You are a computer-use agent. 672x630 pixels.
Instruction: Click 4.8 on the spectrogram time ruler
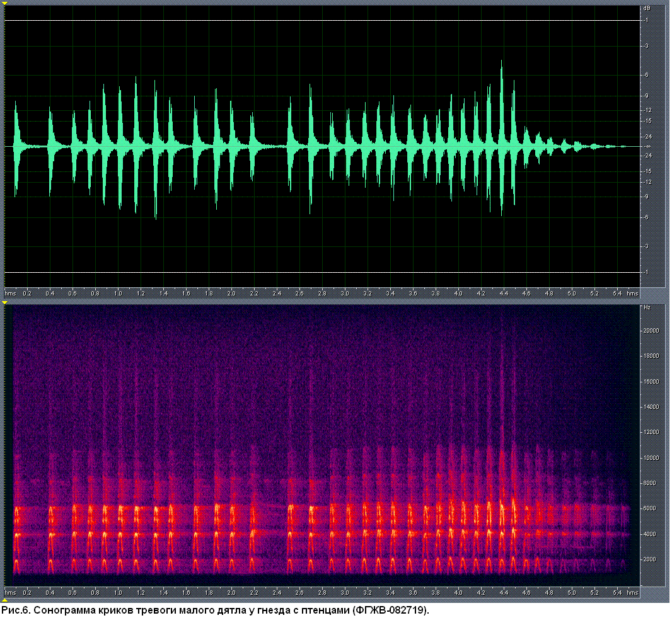549,593
